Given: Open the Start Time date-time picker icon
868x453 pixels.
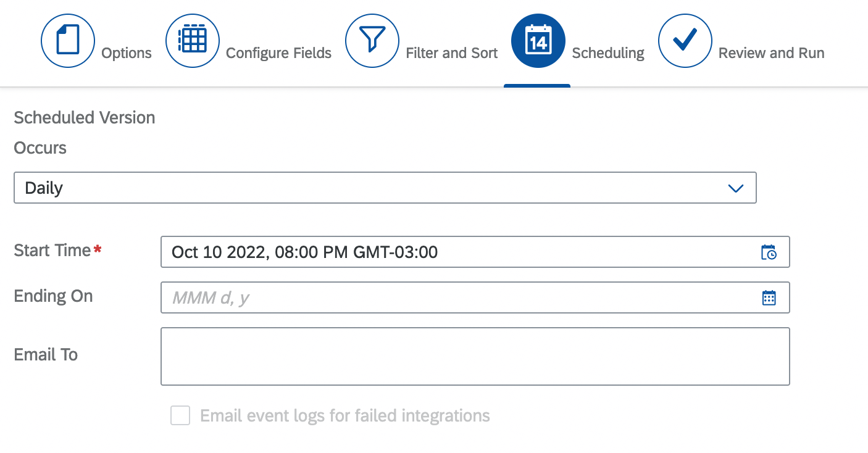Looking at the screenshot, I should [x=769, y=252].
